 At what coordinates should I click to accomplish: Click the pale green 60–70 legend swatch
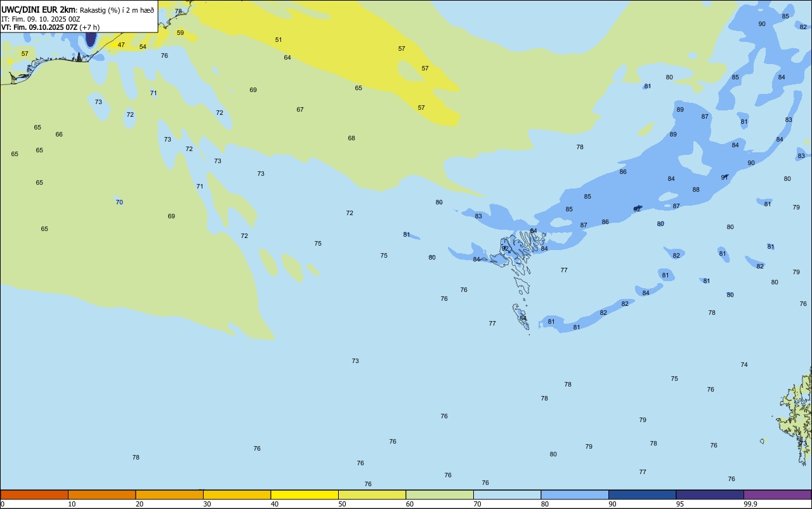click(x=440, y=494)
